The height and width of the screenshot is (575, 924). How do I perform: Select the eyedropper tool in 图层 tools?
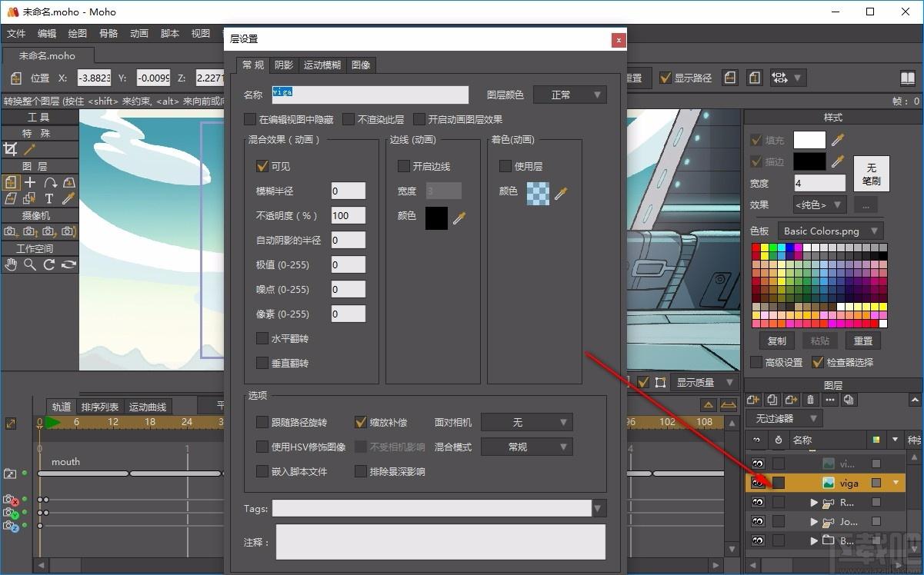click(x=68, y=198)
